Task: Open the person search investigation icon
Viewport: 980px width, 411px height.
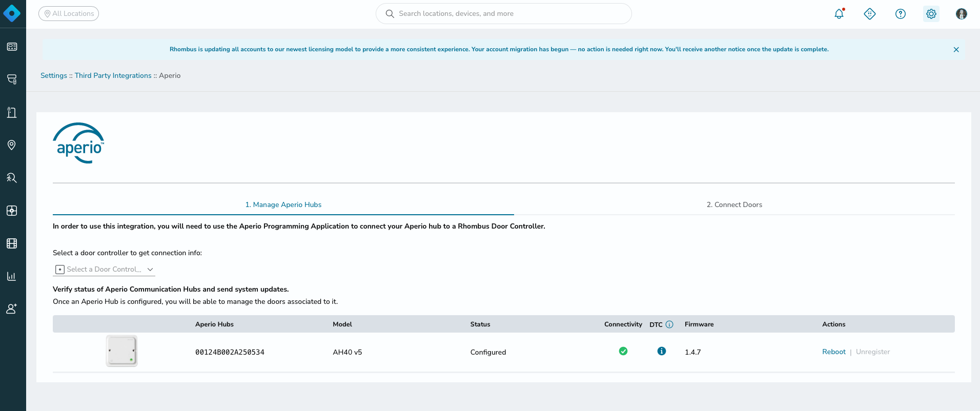Action: click(12, 178)
